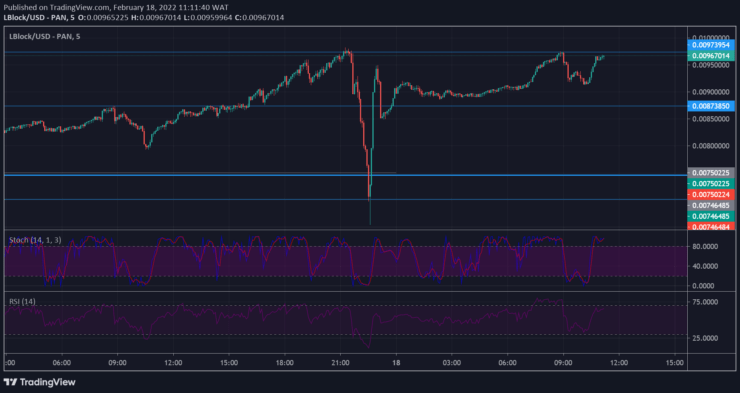This screenshot has width=740, height=393.
Task: Click the 80.0000 Stoch scale value
Action: [x=705, y=246]
